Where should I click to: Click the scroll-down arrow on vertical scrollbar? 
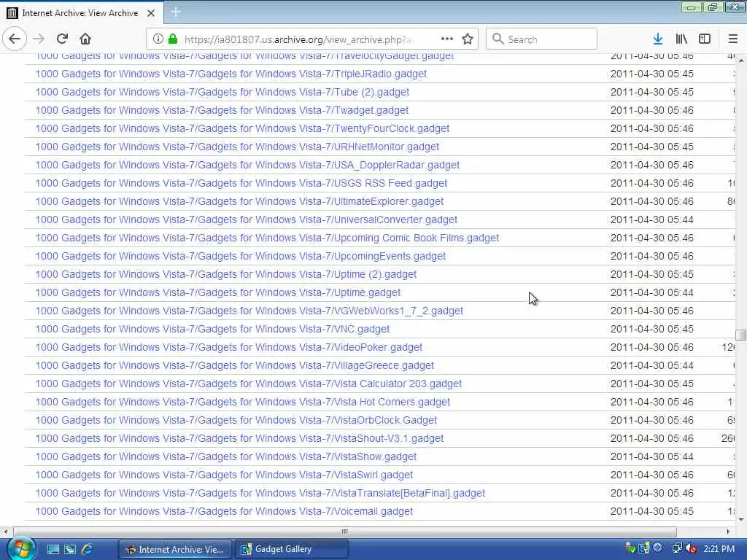click(741, 519)
